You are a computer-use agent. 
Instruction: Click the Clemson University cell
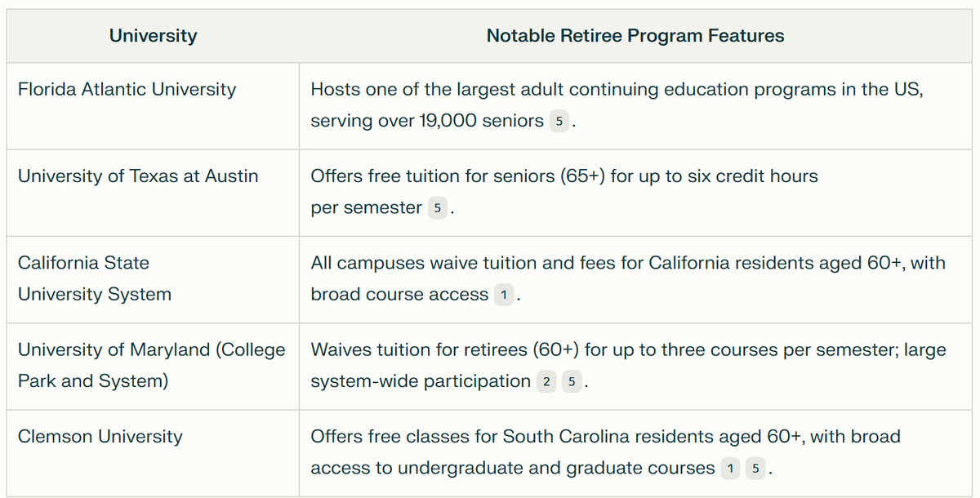[100, 437]
